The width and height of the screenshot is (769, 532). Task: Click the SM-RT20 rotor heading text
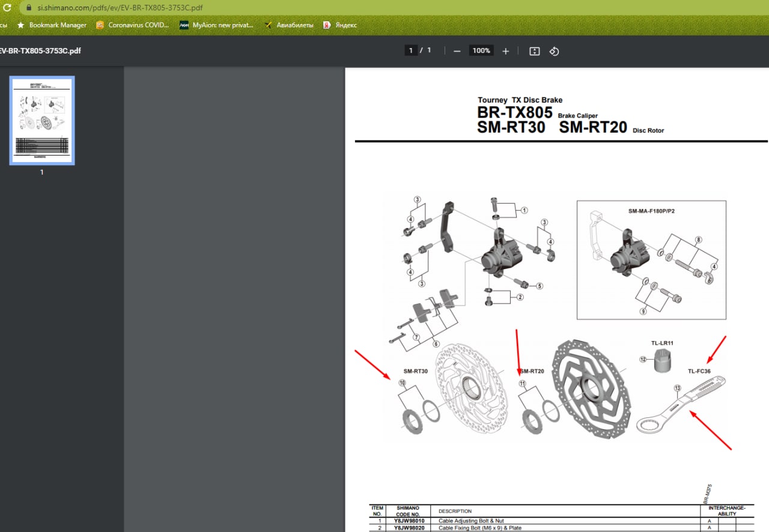pos(593,127)
